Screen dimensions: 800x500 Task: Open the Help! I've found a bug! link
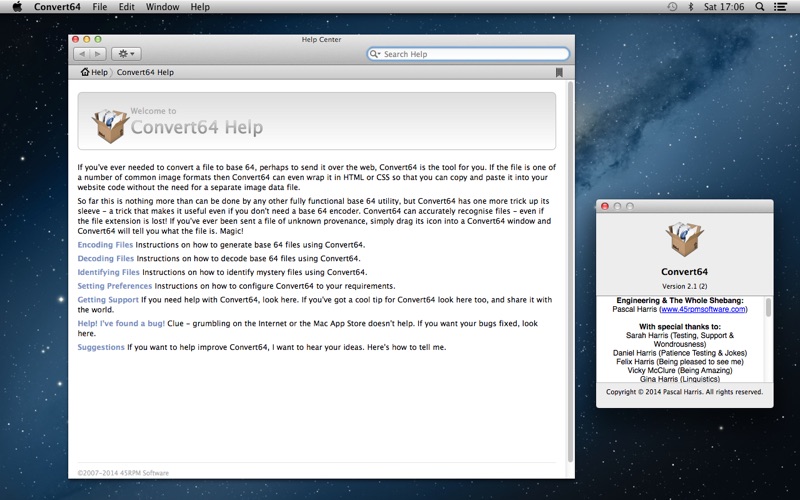pos(121,323)
